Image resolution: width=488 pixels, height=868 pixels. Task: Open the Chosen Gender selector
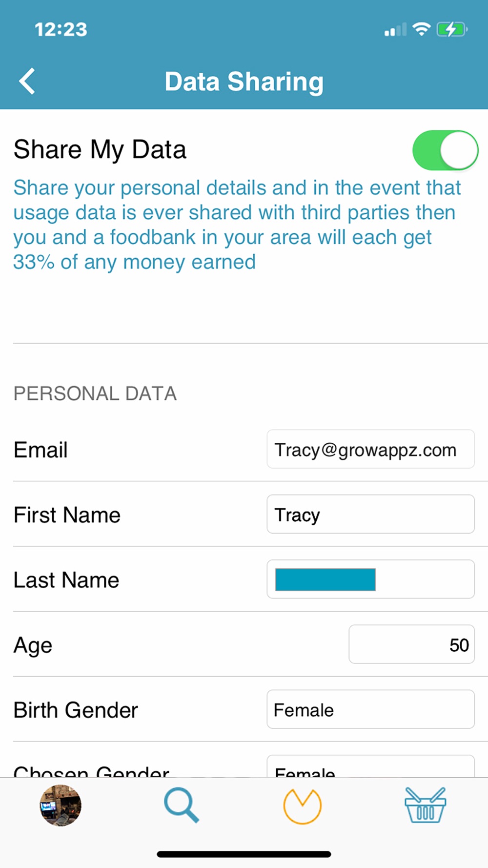pos(370,767)
